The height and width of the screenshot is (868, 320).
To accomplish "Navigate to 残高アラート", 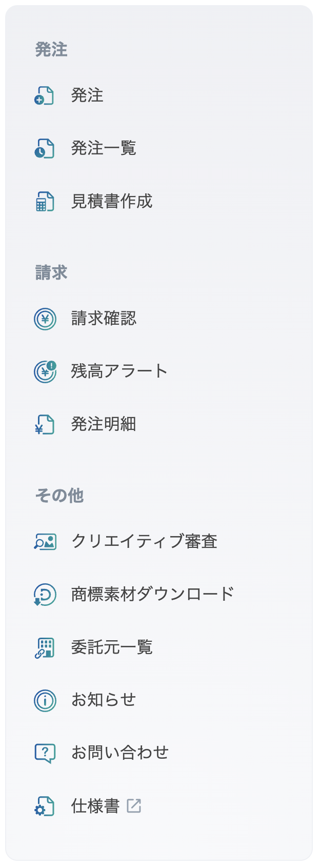I will pos(119,371).
